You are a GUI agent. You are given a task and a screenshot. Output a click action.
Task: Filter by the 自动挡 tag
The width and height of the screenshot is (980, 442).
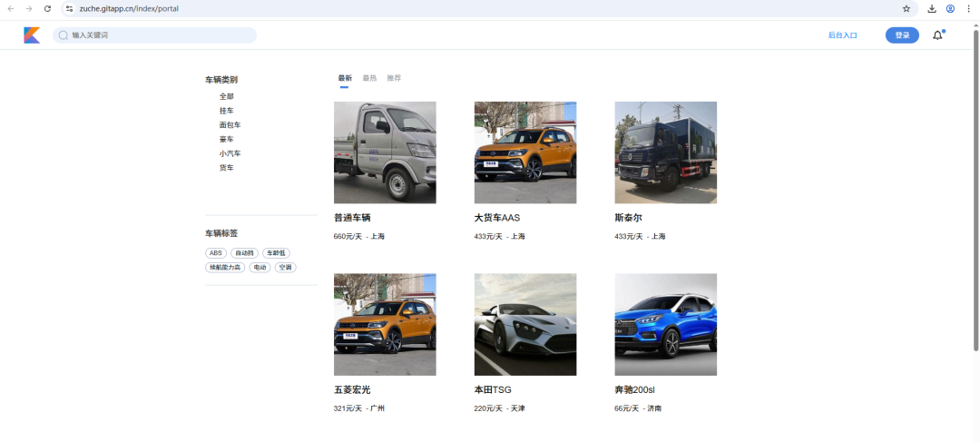click(x=244, y=253)
